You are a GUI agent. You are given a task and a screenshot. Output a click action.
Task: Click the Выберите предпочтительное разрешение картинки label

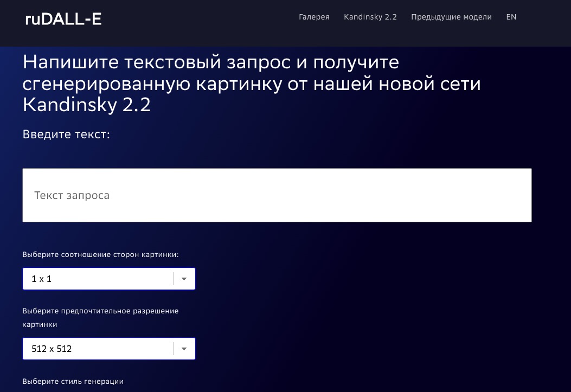[x=100, y=318]
